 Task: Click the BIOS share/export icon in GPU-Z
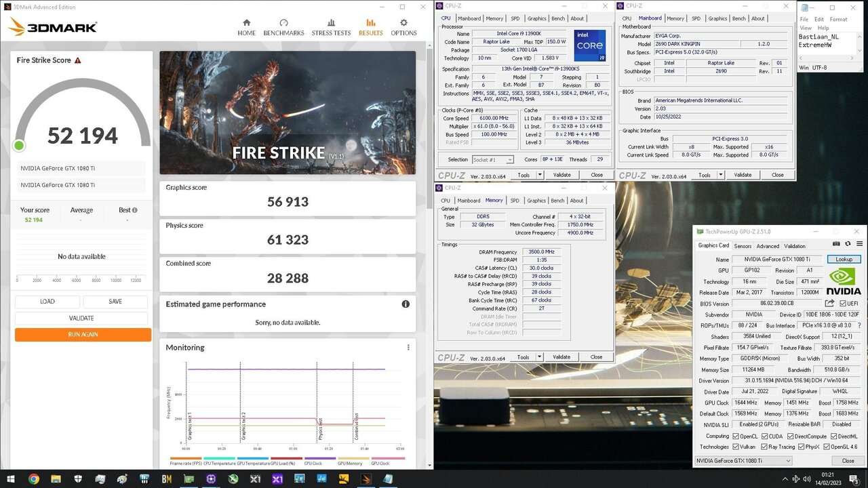830,304
